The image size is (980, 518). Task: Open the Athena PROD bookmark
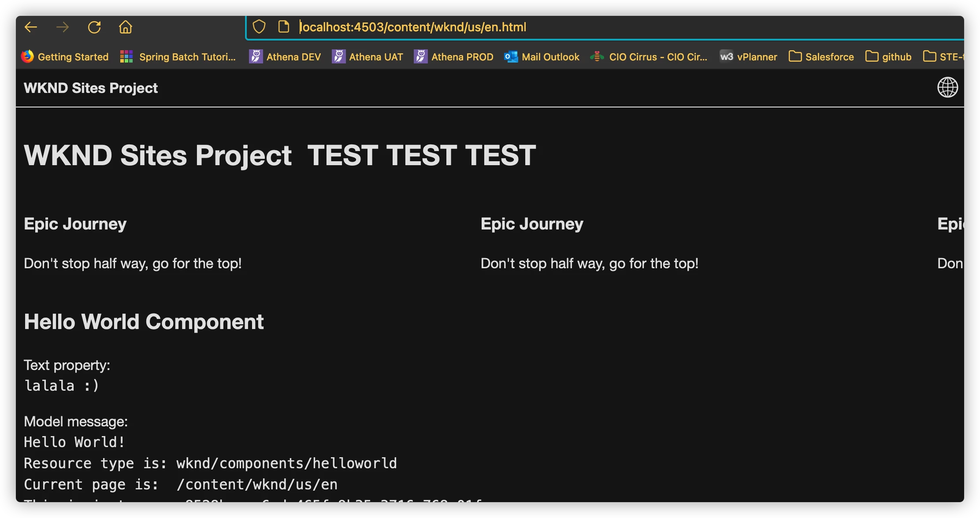454,57
